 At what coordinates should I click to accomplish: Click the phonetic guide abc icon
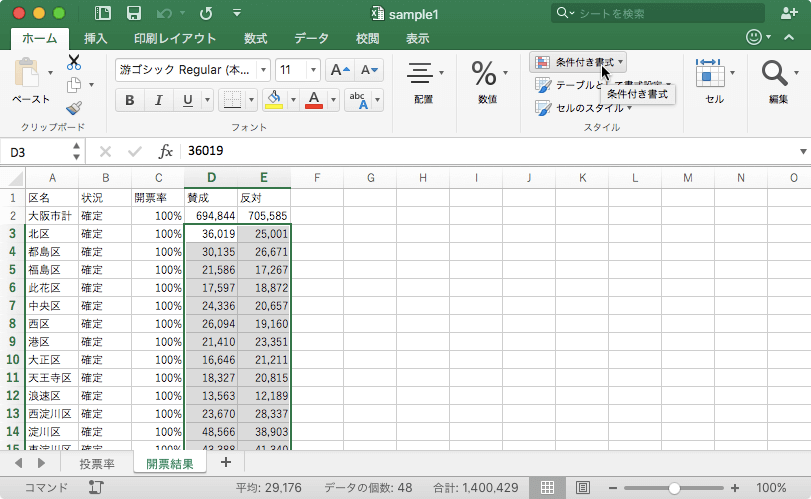click(x=358, y=100)
